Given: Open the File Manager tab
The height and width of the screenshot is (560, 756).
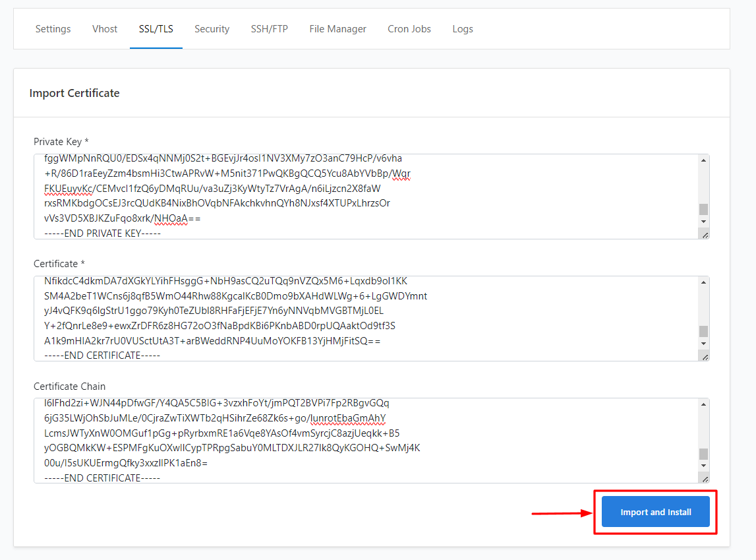Looking at the screenshot, I should pyautogui.click(x=337, y=28).
